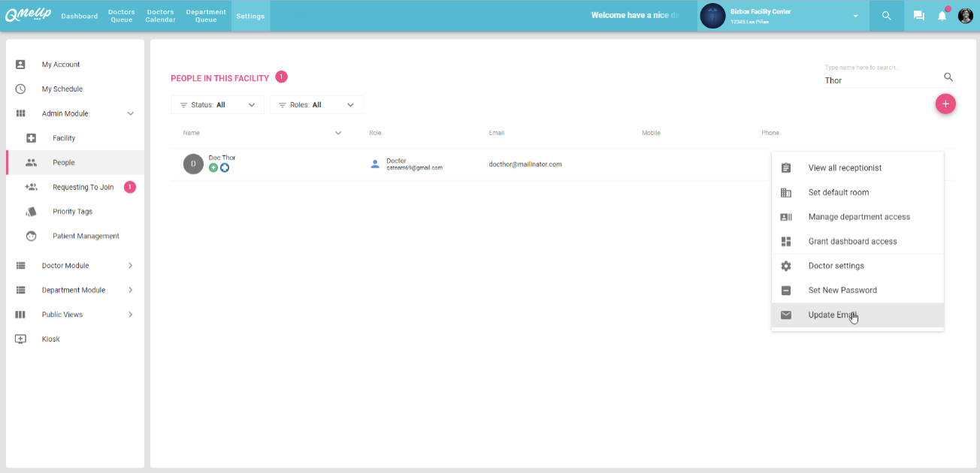Open Requesting To Join page
The width and height of the screenshot is (980, 473).
point(83,188)
